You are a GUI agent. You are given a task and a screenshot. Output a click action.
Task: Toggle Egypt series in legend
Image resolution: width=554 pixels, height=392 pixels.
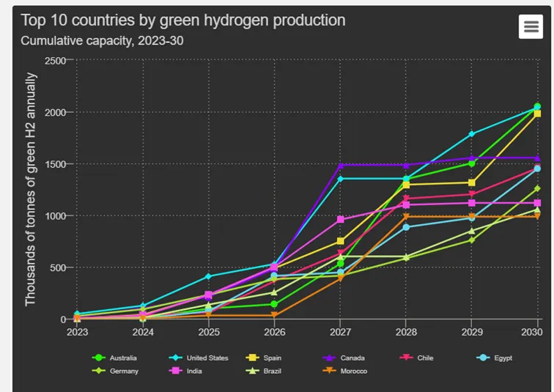click(495, 358)
